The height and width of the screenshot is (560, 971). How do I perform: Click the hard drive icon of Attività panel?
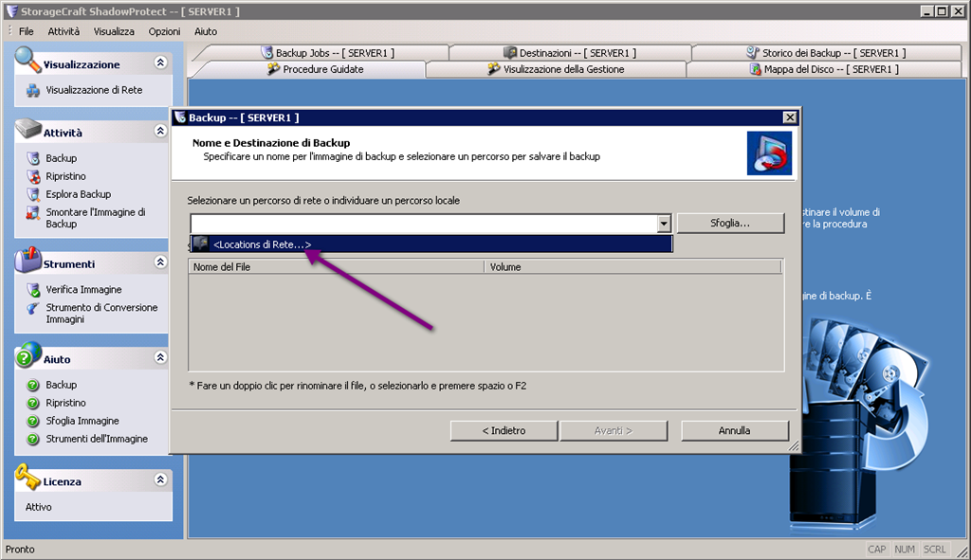click(28, 129)
